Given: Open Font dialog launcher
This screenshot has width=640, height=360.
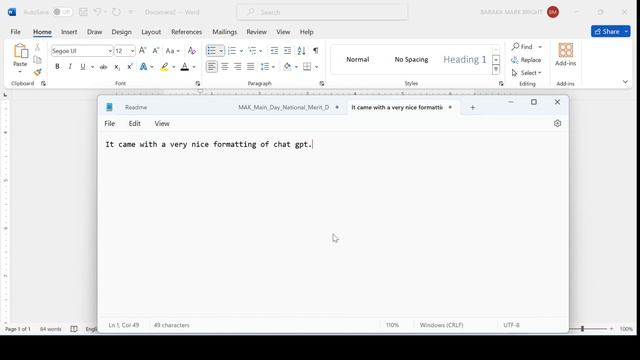Looking at the screenshot, I should [x=198, y=83].
